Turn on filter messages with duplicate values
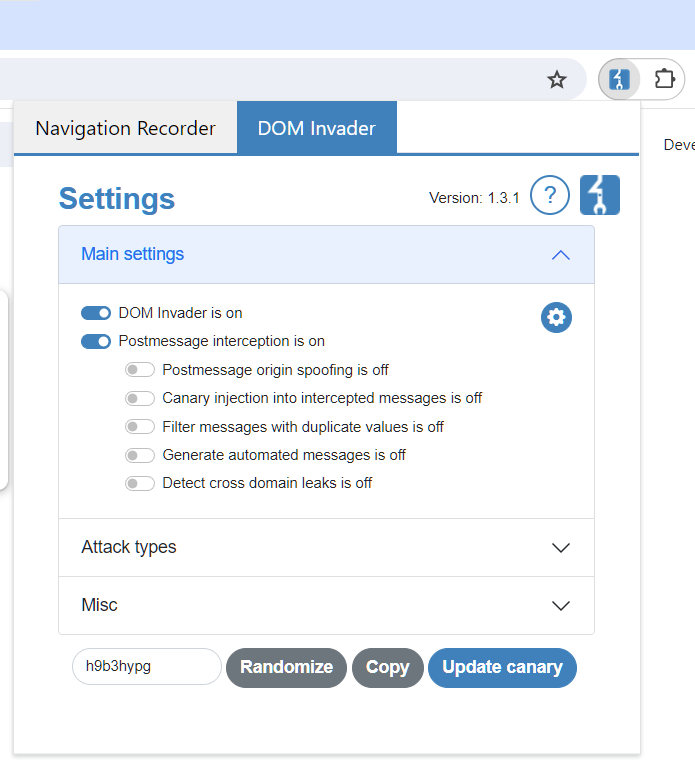Image resolution: width=695 pixels, height=769 pixels. tap(140, 427)
